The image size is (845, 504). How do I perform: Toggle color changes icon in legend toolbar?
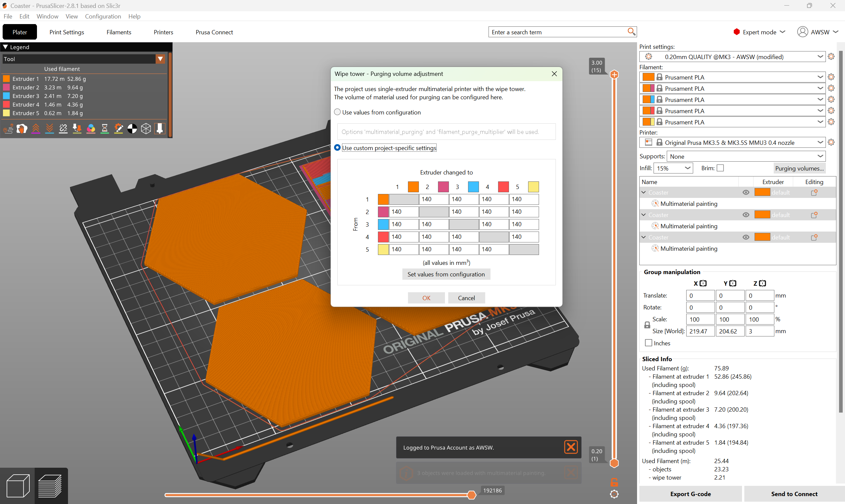(91, 129)
